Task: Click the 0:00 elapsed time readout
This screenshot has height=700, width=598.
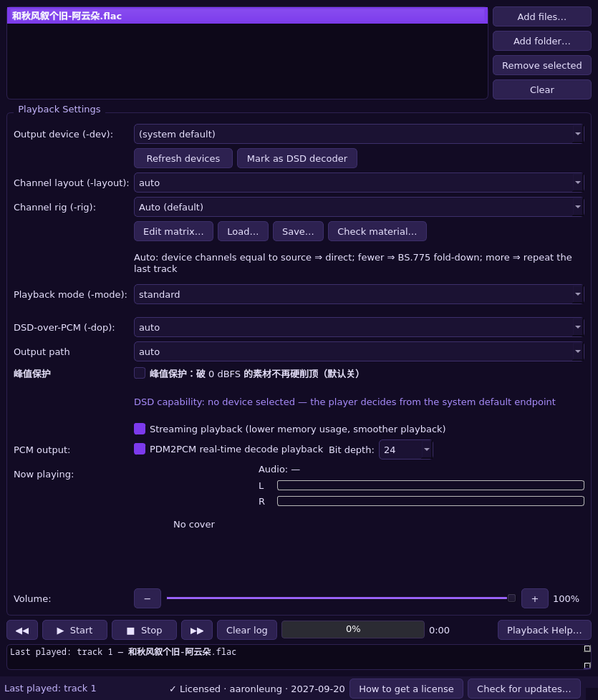Action: coord(439,630)
